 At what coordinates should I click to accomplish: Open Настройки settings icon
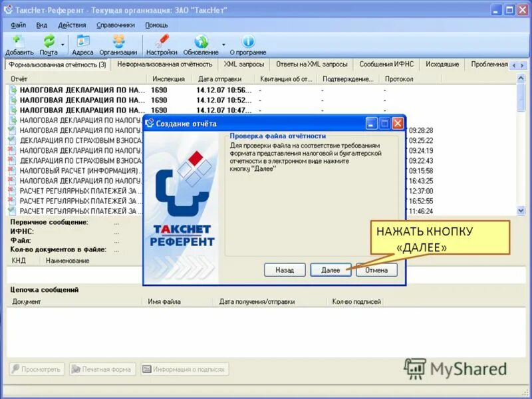162,45
